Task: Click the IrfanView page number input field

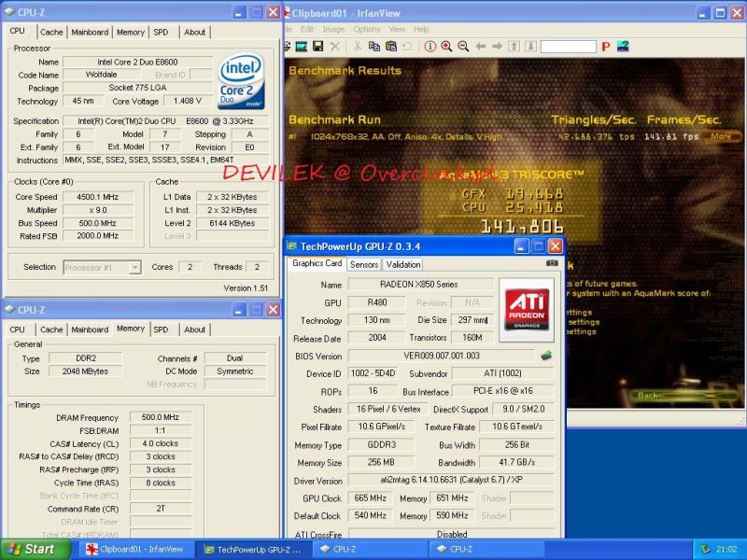Action: pos(569,47)
